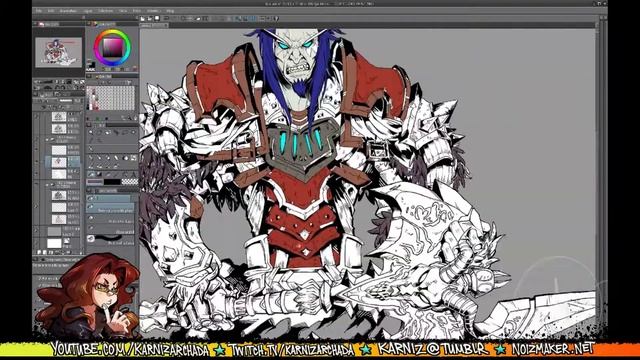The image size is (640, 360).
Task: Select the magnifier Zoom tool
Action: pyautogui.click(x=91, y=132)
